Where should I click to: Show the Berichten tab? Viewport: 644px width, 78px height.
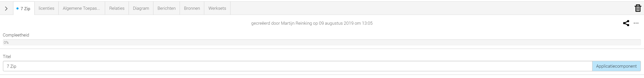[x=167, y=8]
